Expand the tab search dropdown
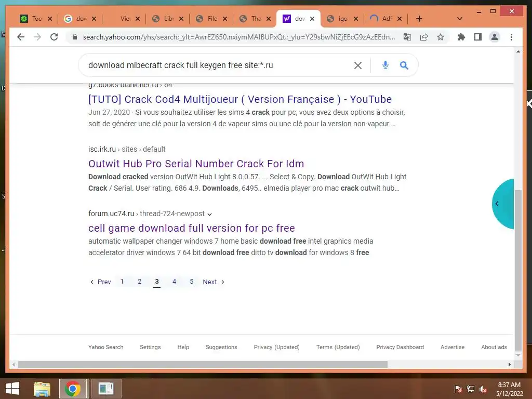 460,19
